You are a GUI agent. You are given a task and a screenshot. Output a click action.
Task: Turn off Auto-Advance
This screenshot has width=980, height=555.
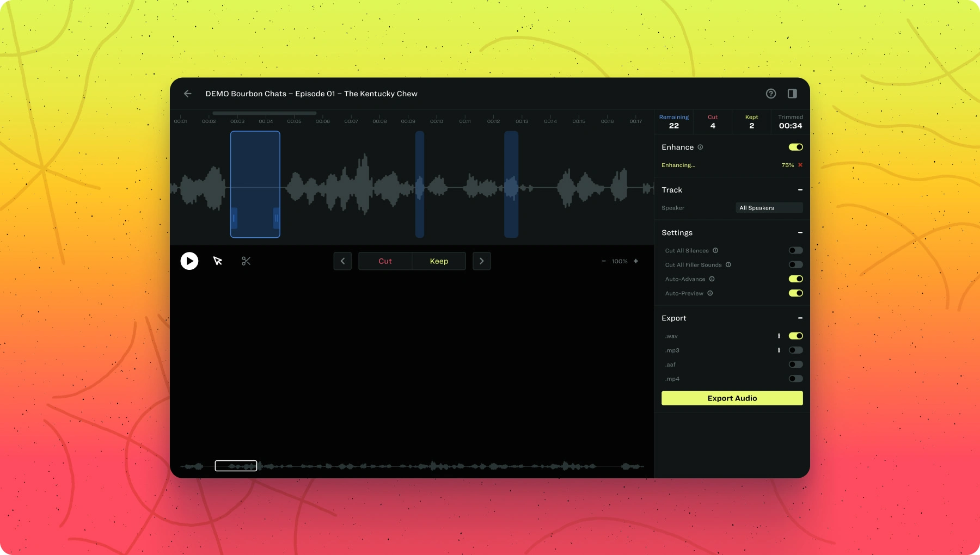tap(796, 279)
